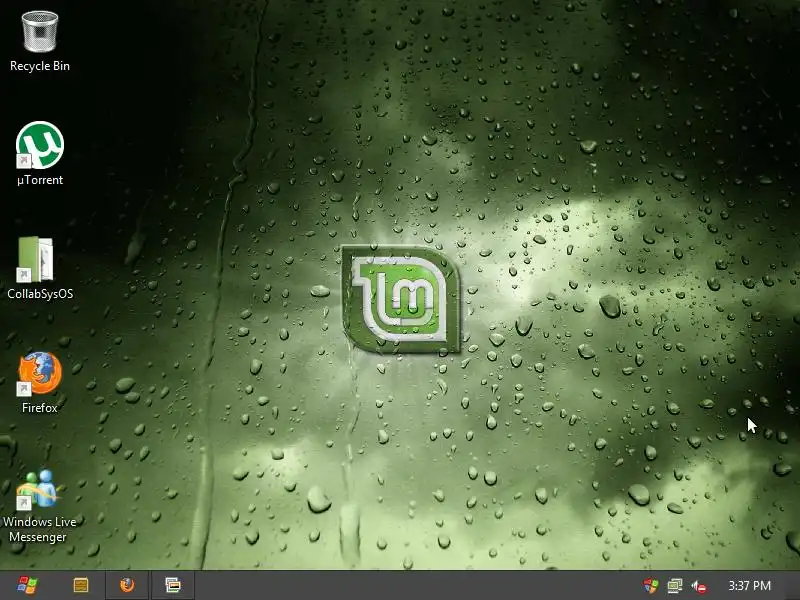Click the muted volume tray icon
The image size is (800, 600).
point(699,586)
